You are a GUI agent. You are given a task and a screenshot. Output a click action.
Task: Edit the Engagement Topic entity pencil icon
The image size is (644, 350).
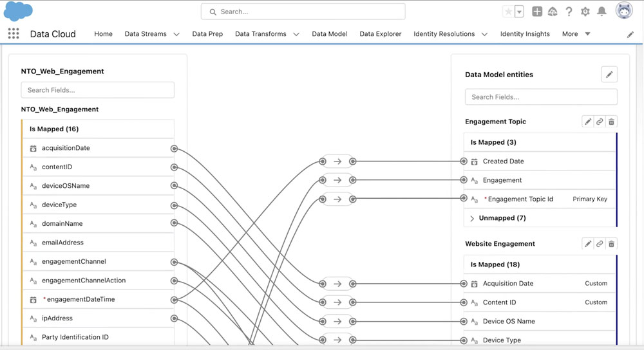(588, 122)
